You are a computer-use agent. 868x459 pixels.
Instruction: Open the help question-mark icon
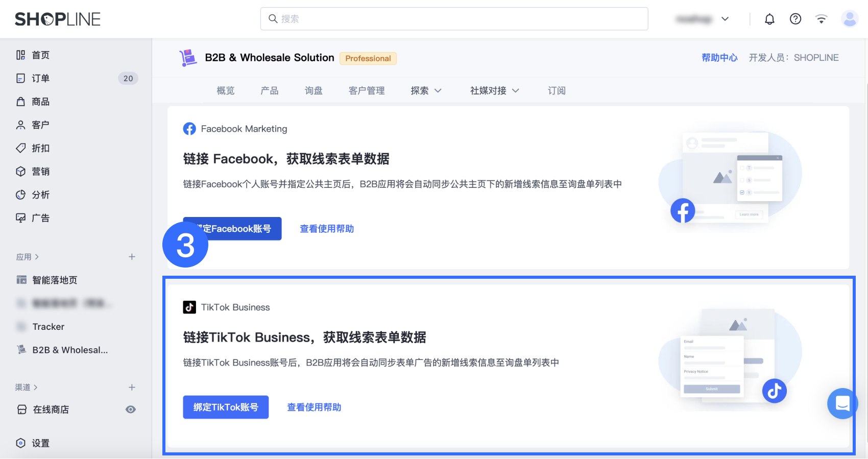point(795,19)
